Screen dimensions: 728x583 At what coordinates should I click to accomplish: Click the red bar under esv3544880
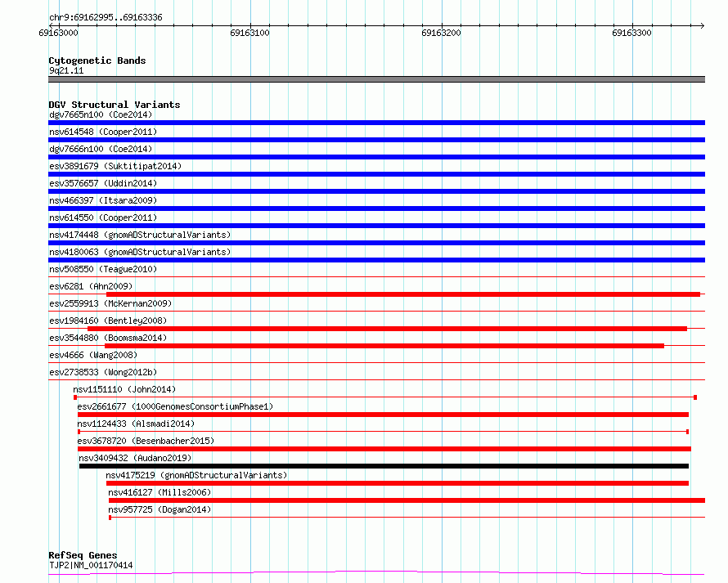click(x=384, y=346)
